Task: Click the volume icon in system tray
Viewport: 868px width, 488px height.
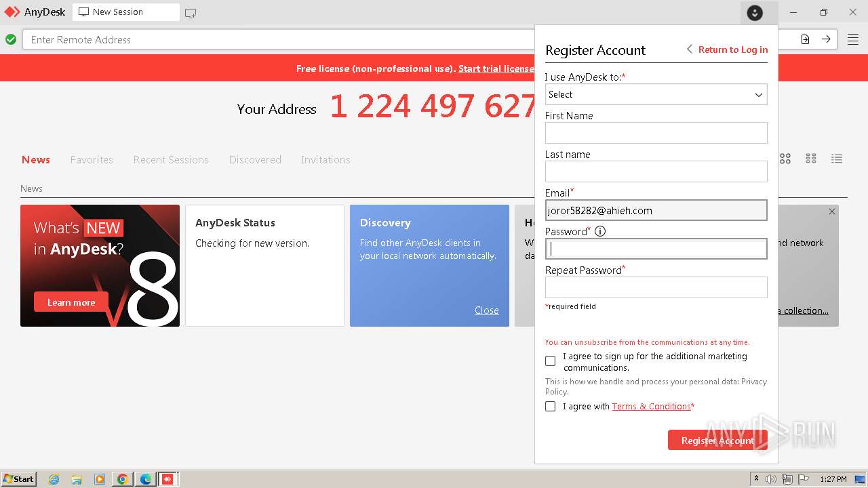Action: 771,479
